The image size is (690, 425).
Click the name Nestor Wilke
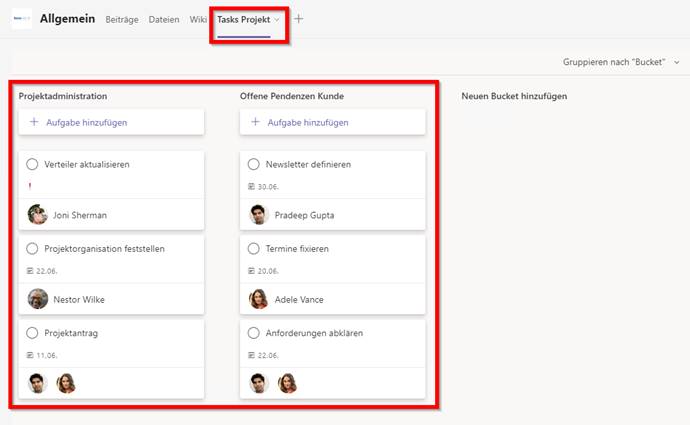click(79, 300)
